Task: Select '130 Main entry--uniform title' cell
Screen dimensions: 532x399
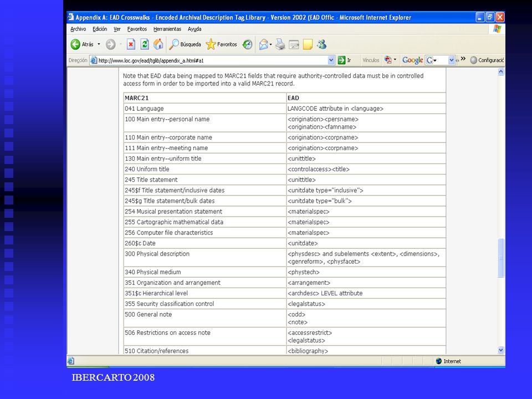Action: (205, 158)
